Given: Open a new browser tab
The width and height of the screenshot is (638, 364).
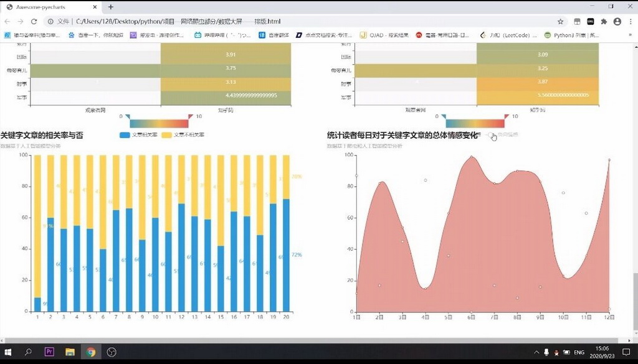Looking at the screenshot, I should pos(111,7).
